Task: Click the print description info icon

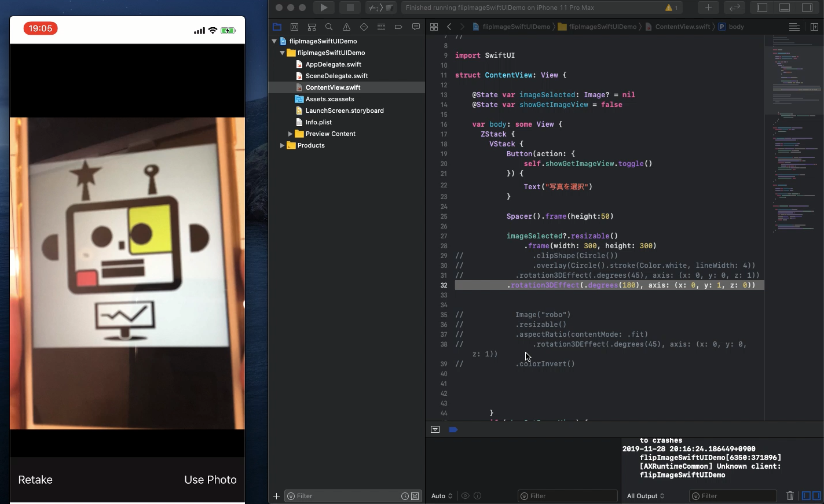Action: click(x=478, y=496)
